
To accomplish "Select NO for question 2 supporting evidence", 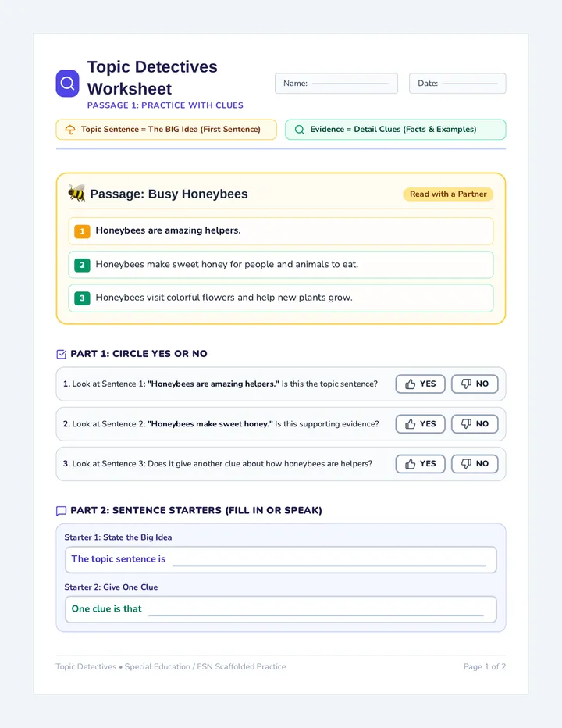I will 475,424.
